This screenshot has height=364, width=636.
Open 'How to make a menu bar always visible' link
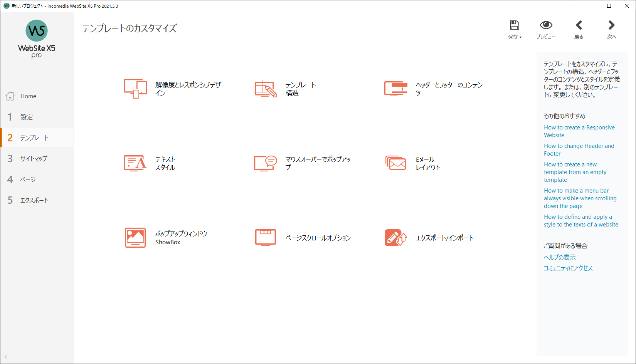[x=580, y=198]
